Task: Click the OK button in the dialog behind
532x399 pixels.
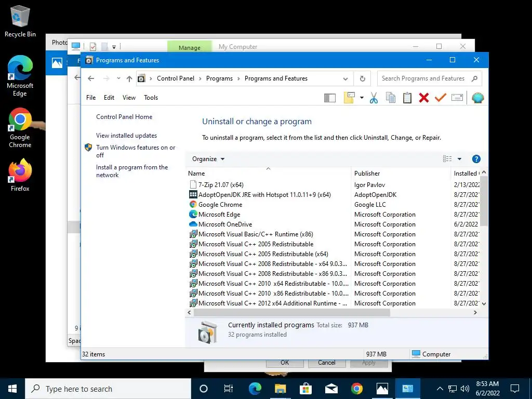Action: coord(285,363)
